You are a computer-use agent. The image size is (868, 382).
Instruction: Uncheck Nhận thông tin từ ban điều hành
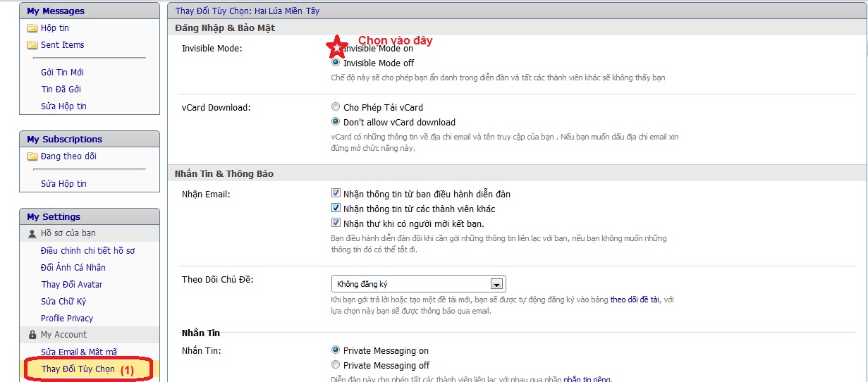[x=336, y=193]
